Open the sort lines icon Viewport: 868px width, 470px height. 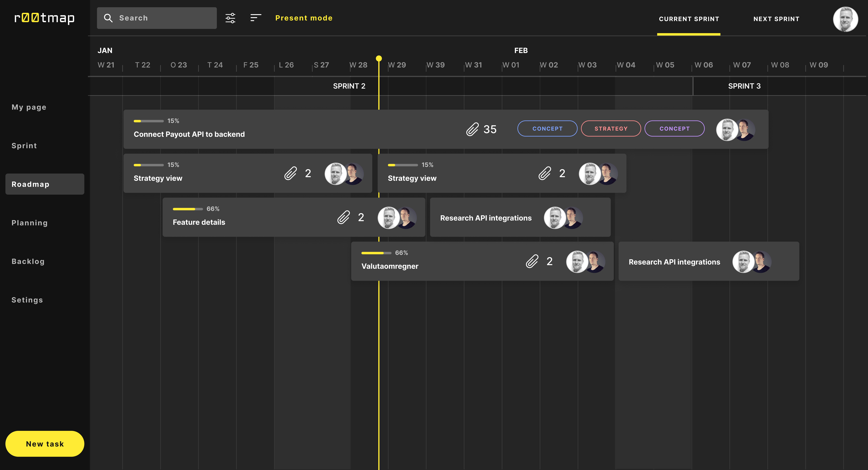(256, 17)
